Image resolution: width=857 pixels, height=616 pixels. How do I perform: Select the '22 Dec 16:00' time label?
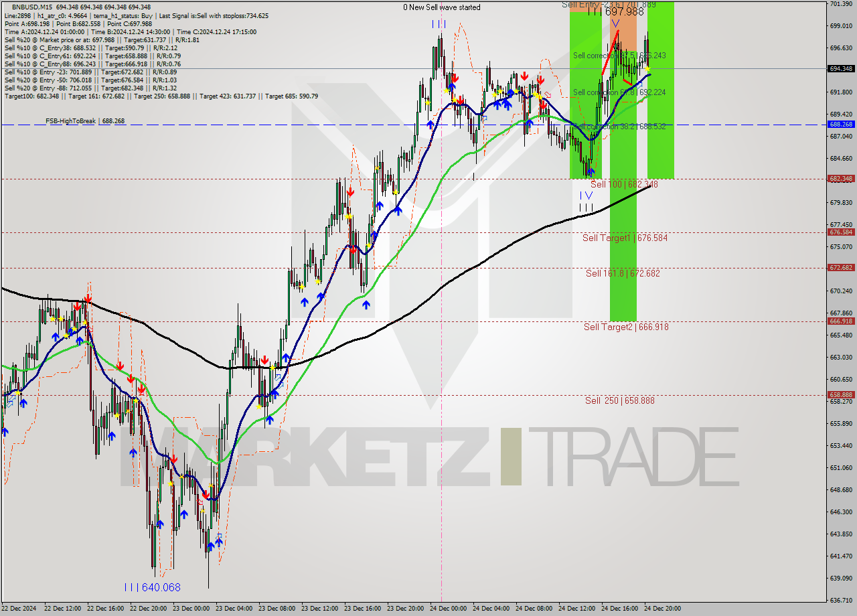click(104, 609)
